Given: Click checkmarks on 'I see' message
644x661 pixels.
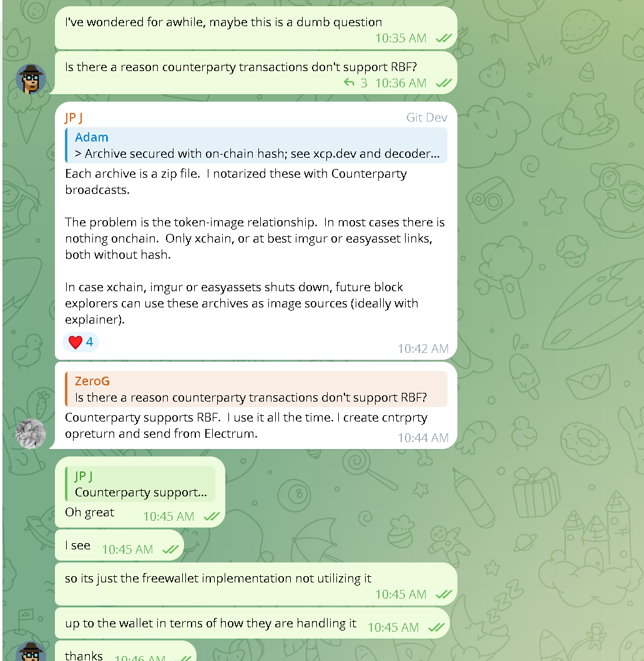Looking at the screenshot, I should [170, 549].
